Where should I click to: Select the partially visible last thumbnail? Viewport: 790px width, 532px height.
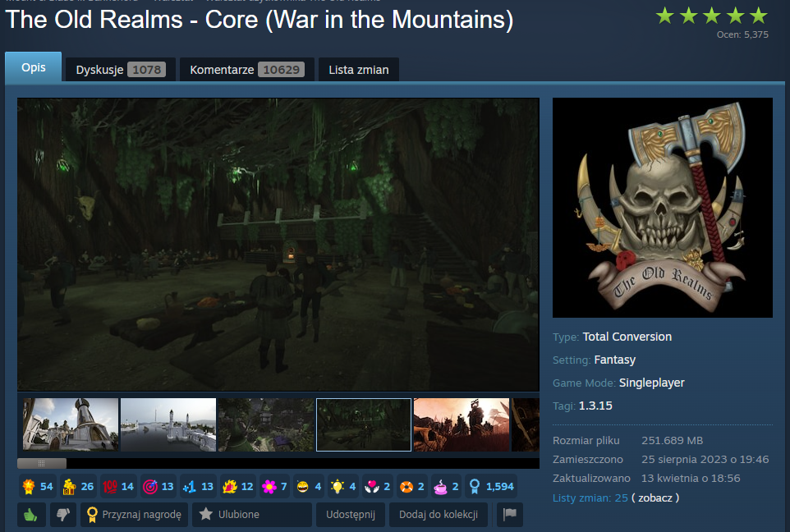526,424
